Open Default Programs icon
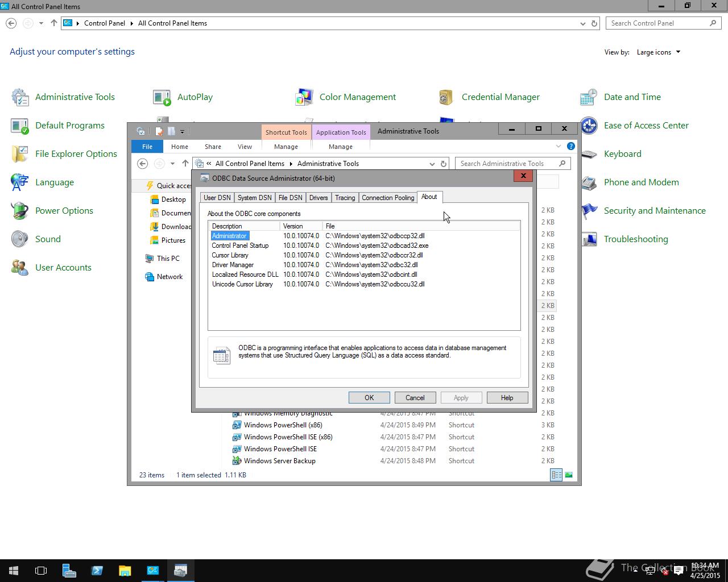 (57, 126)
